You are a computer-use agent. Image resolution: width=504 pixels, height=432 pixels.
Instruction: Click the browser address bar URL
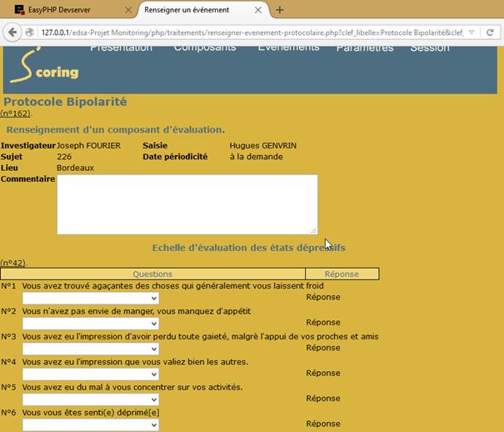point(250,33)
